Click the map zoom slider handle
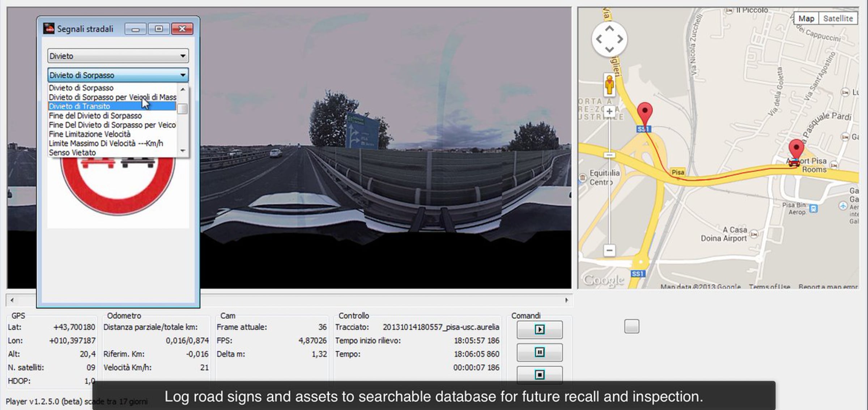 (609, 155)
